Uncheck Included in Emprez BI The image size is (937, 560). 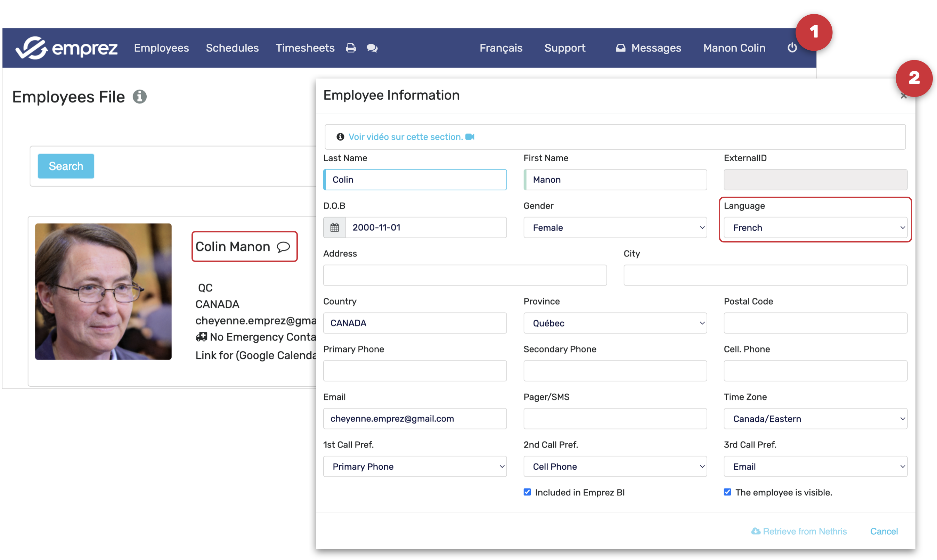[527, 492]
